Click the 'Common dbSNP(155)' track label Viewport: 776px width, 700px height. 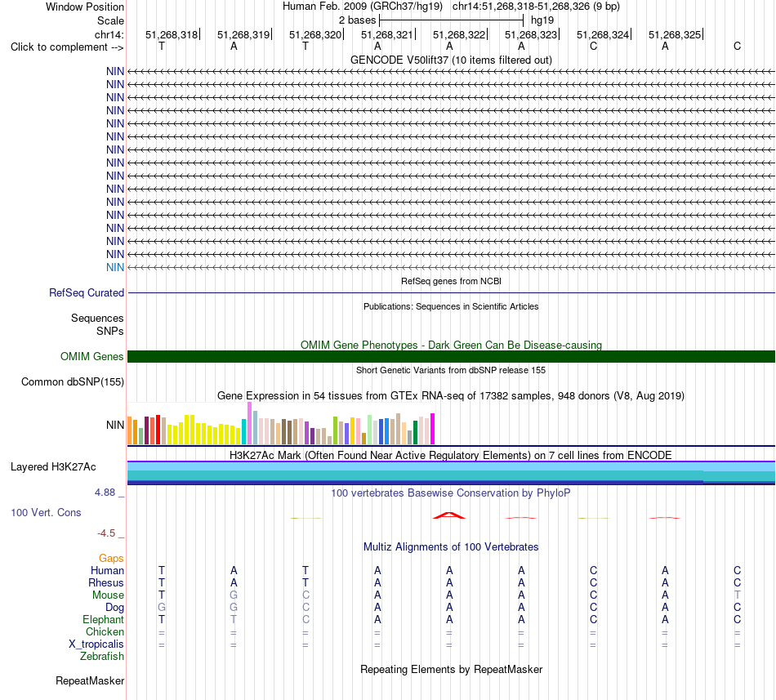[72, 382]
